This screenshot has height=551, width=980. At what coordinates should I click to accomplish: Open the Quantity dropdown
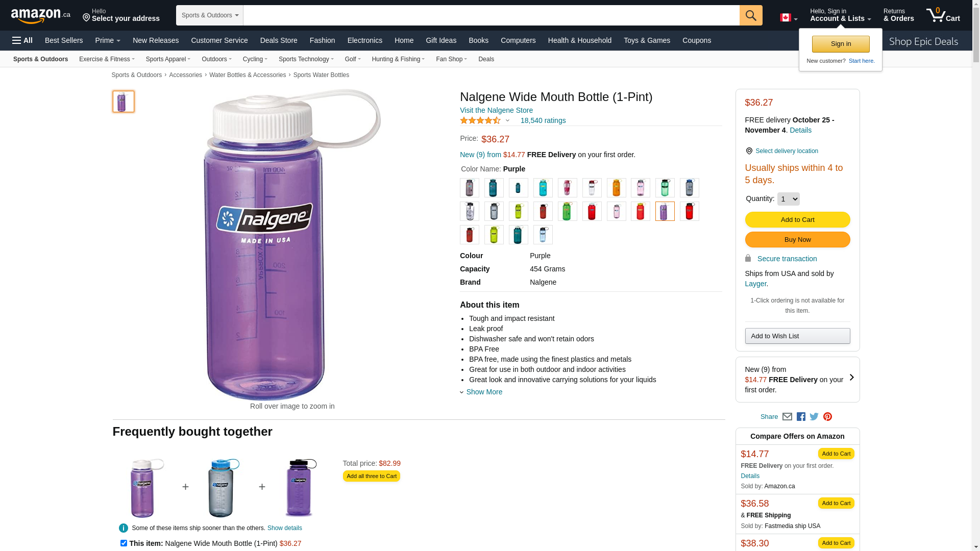click(788, 199)
